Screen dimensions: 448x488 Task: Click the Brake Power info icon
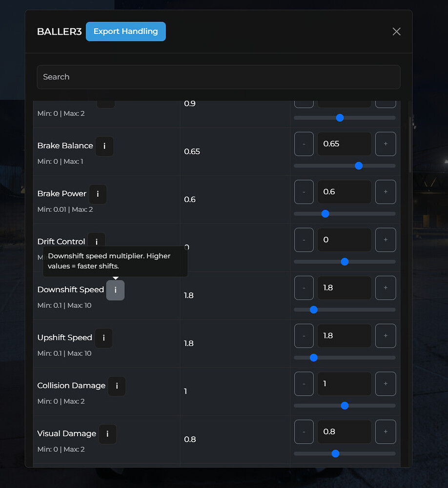98,194
